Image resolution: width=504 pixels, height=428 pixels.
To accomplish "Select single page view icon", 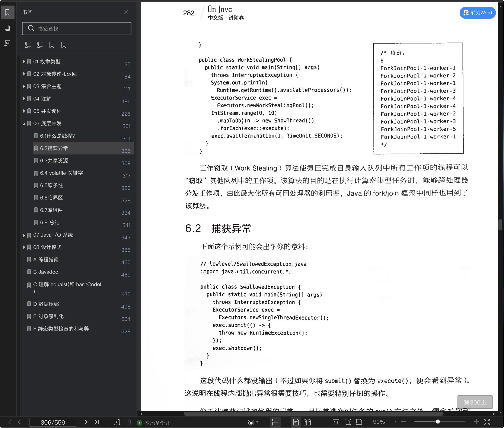I will 296,422.
